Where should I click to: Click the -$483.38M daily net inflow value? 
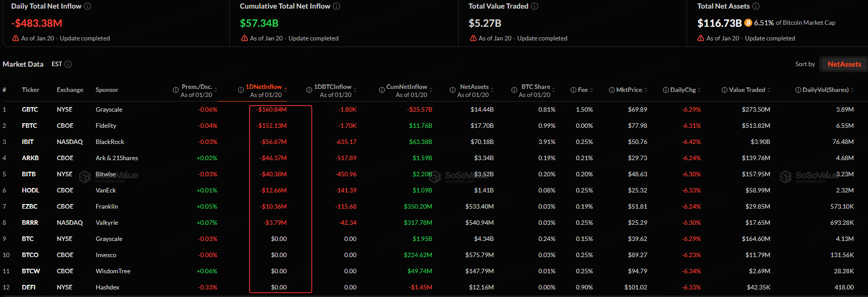pyautogui.click(x=37, y=23)
